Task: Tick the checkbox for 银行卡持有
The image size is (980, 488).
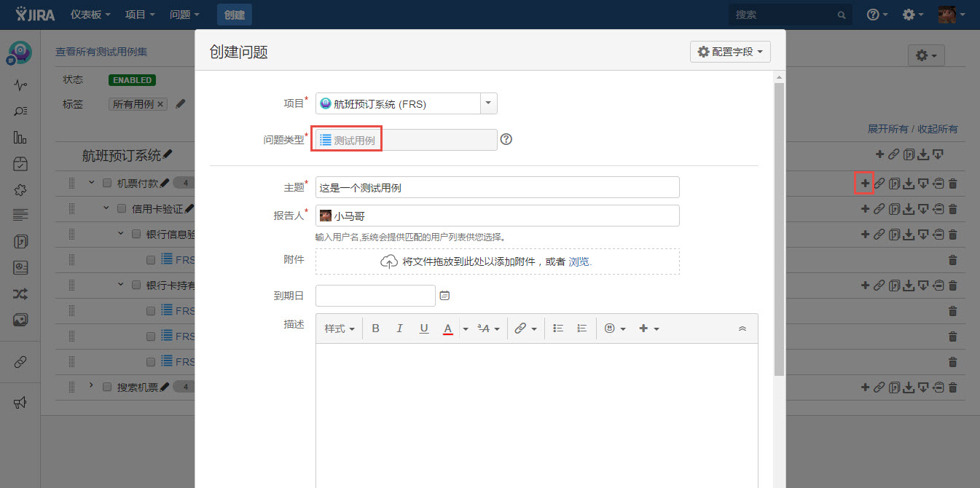Action: coord(136,286)
